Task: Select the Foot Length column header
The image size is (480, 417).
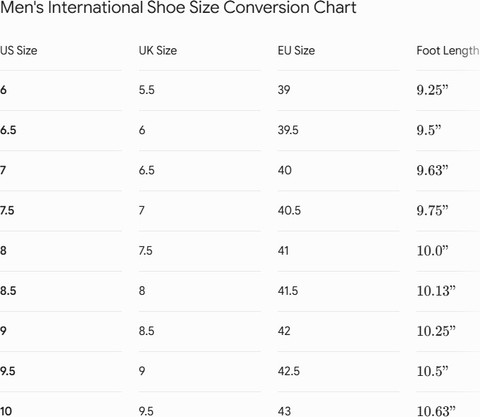Action: [x=448, y=51]
